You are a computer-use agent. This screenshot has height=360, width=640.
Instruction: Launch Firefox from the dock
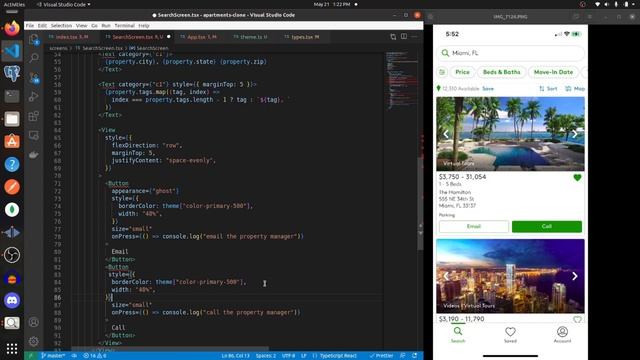[12, 29]
